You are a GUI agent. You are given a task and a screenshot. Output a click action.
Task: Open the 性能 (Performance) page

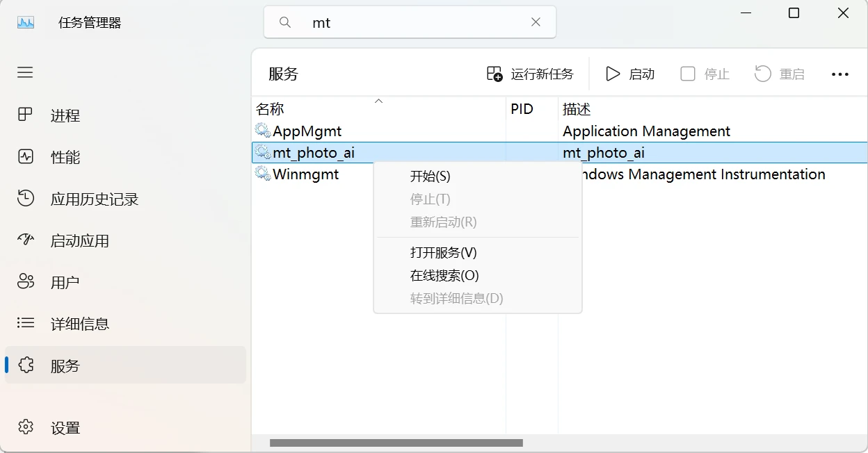point(65,157)
